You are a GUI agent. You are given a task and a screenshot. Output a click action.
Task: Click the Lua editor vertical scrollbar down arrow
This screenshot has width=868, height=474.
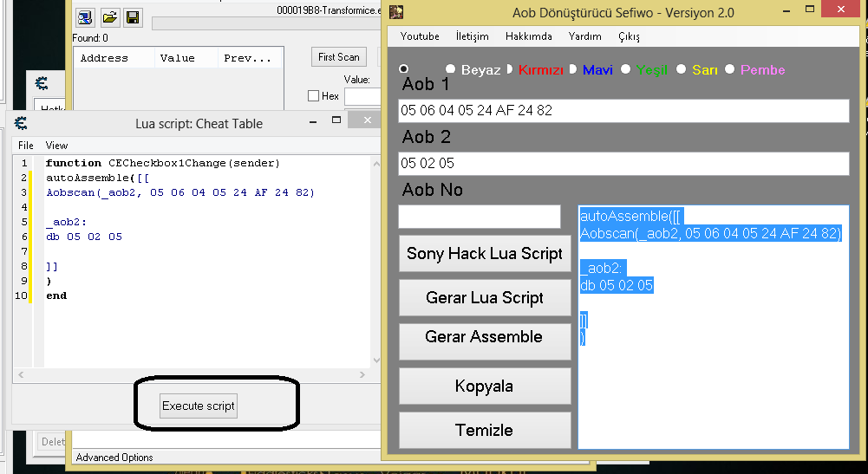[x=376, y=360]
